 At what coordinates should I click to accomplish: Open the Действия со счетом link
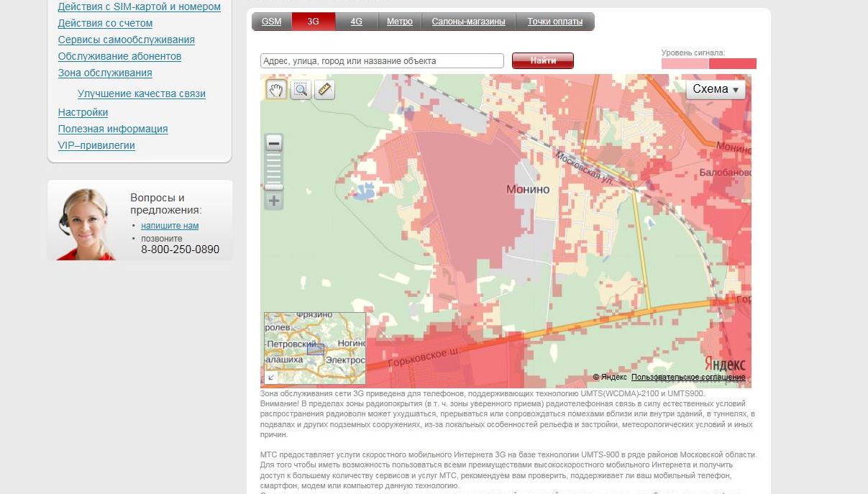coord(105,23)
